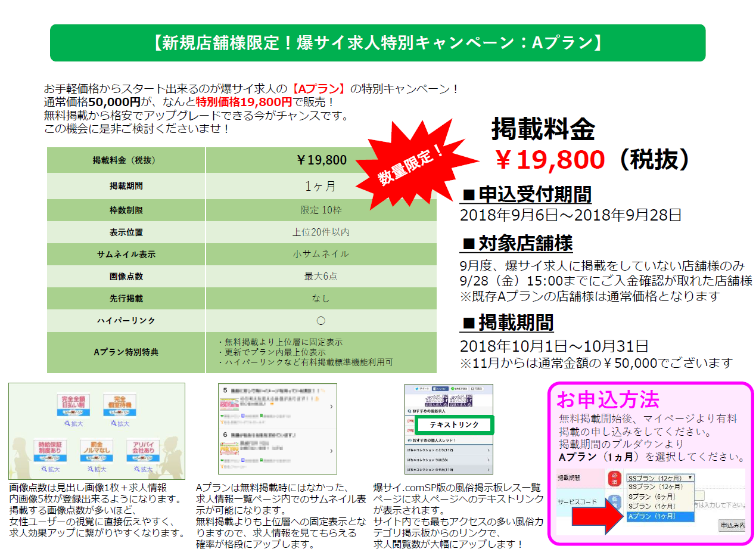Select Sプラン（6ヶ月）from the plan dropdown
This screenshot has height=552, width=756.
pos(652,497)
